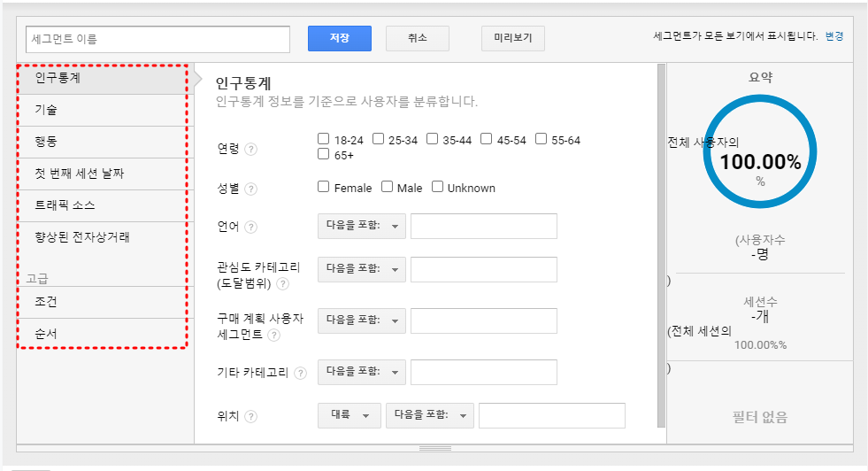868x471 pixels.
Task: Click the 변경 link
Action: click(x=834, y=36)
